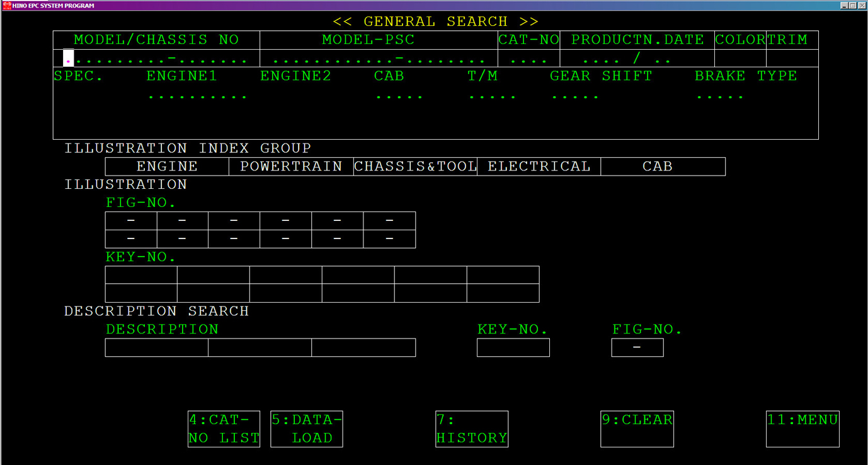Click the first FIG-NO. illustration cell
The height and width of the screenshot is (465, 868).
click(131, 221)
